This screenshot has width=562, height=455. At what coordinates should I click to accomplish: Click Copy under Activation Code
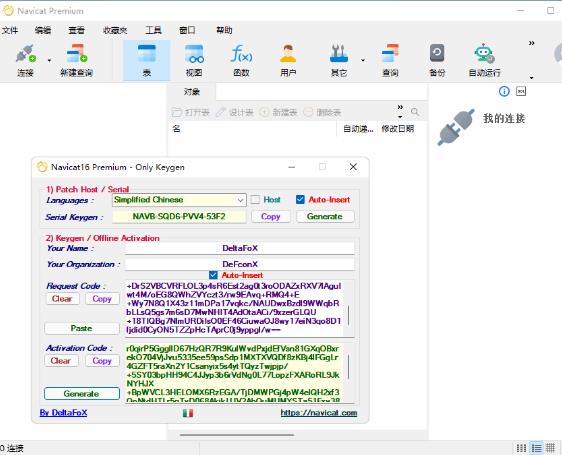[x=102, y=361]
